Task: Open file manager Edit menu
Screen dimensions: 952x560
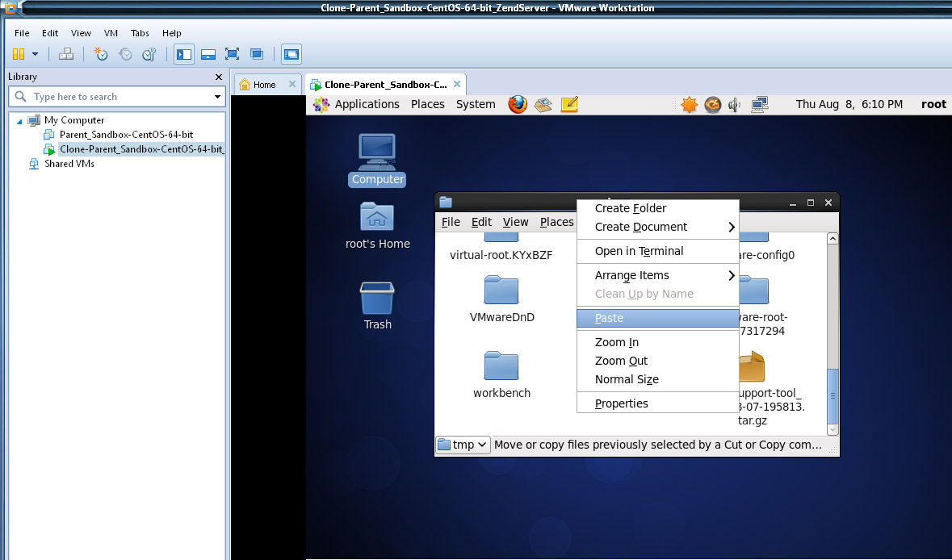Action: pyautogui.click(x=481, y=222)
